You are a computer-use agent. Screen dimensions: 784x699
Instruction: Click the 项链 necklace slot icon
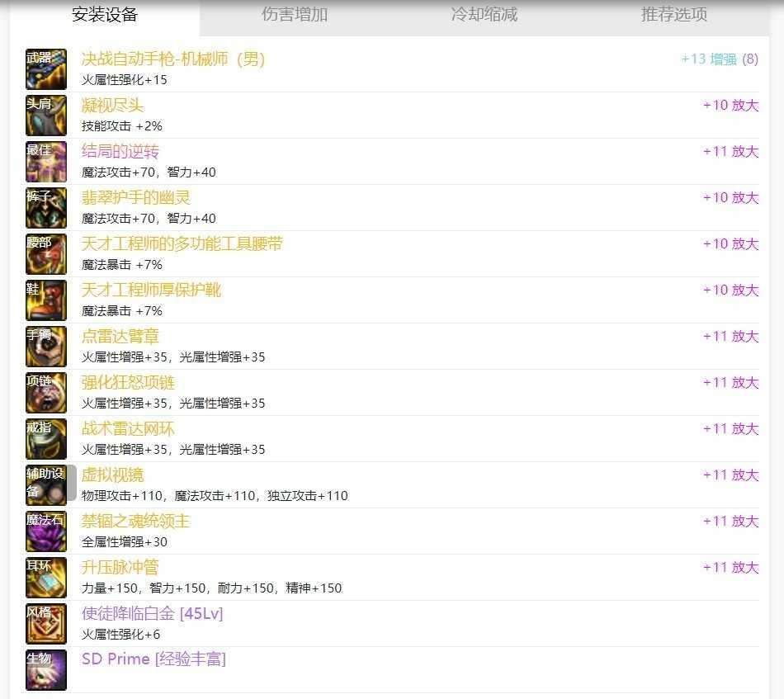[x=46, y=393]
